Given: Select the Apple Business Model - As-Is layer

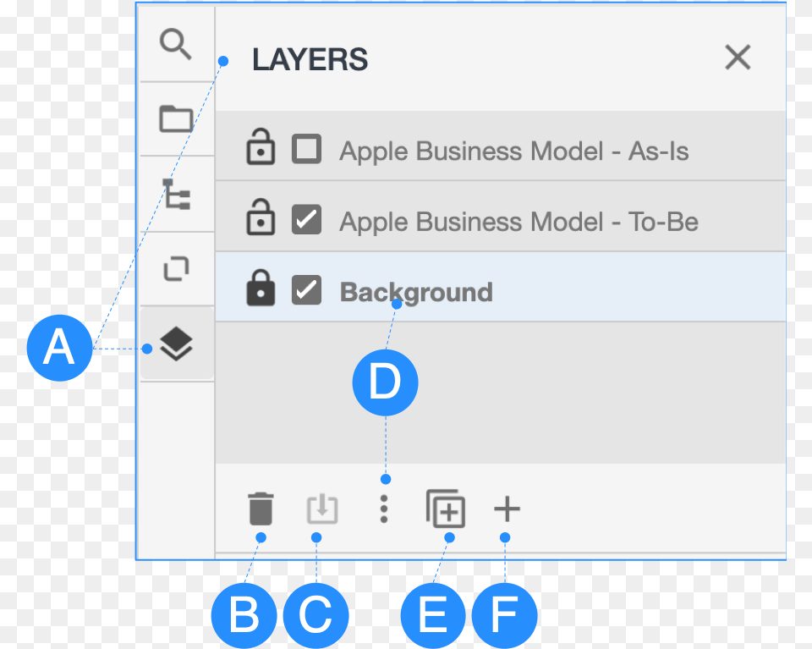Looking at the screenshot, I should (x=513, y=151).
